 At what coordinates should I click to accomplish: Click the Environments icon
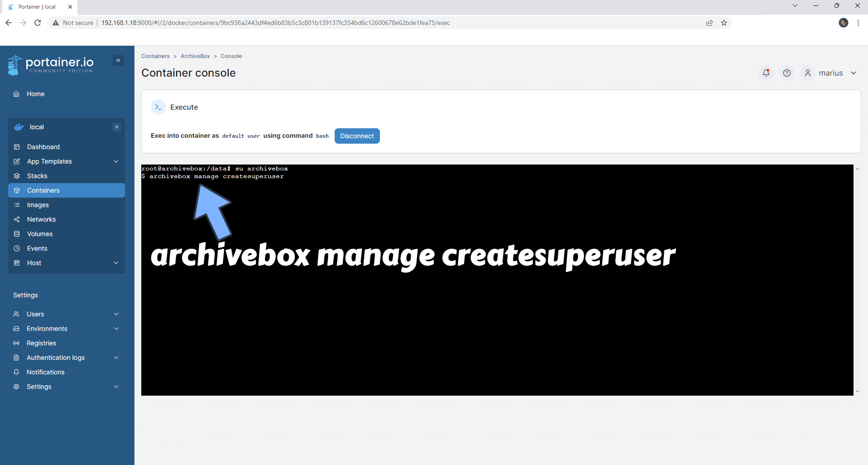point(16,329)
